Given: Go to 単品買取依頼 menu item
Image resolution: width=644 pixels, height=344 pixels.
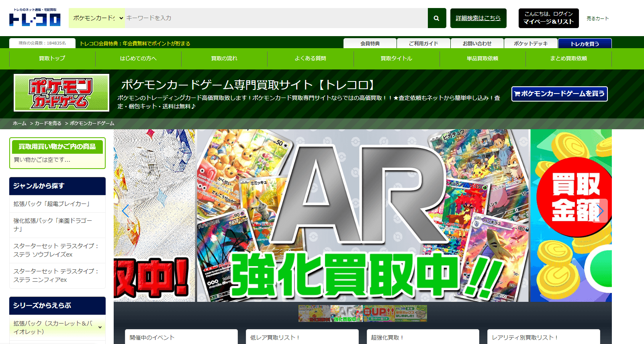Looking at the screenshot, I should [x=482, y=59].
